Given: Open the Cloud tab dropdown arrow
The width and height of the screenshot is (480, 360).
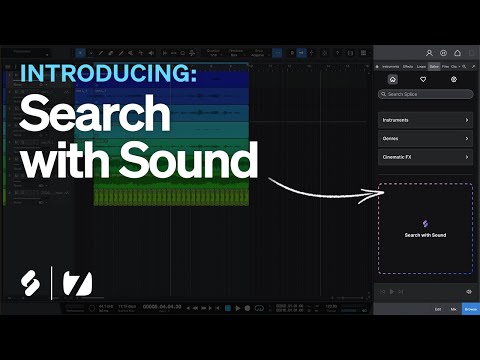Looking at the screenshot, I should [459, 67].
